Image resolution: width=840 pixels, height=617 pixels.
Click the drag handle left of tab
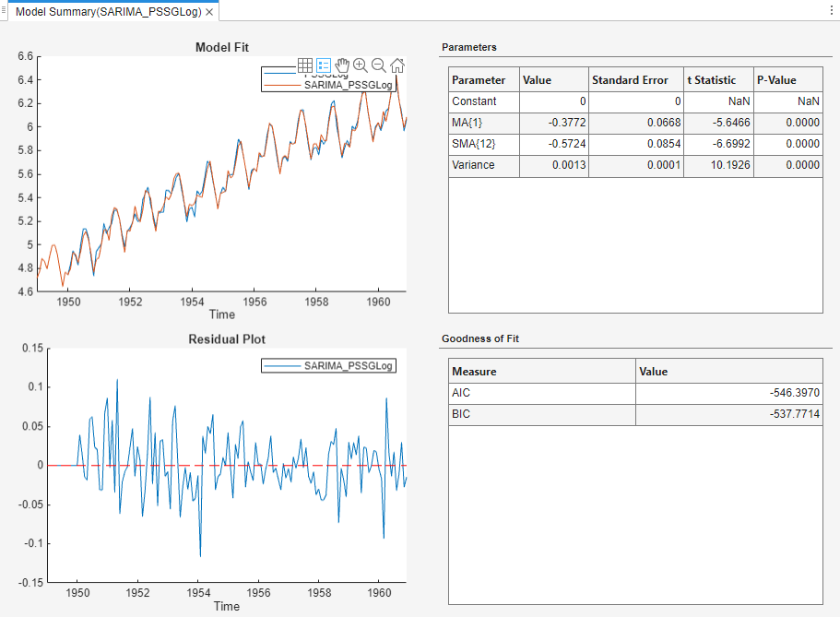pyautogui.click(x=5, y=9)
